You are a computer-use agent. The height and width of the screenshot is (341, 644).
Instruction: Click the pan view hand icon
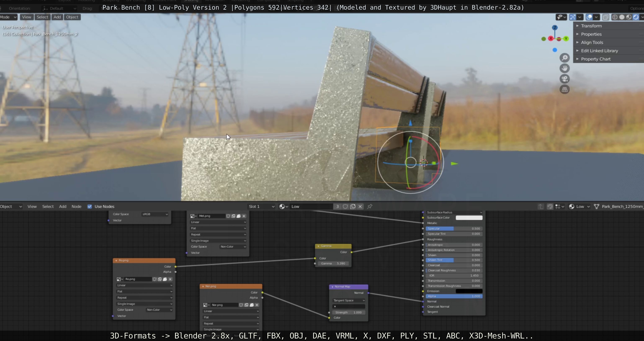(x=564, y=68)
